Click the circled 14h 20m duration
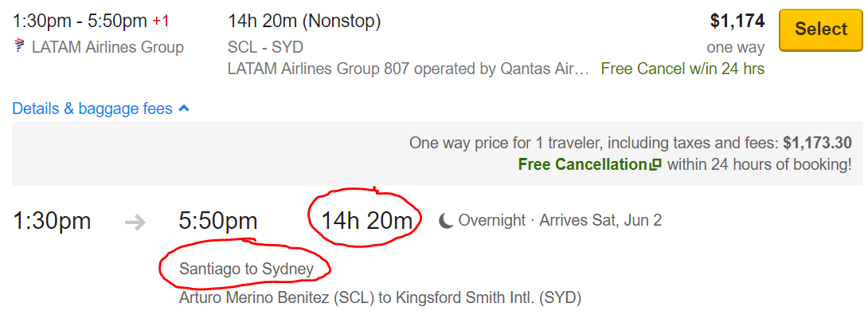Viewport: 868px width, 315px height. pos(367,221)
